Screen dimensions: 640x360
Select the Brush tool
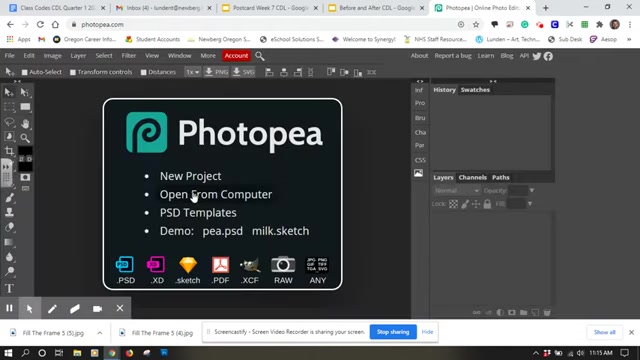(x=9, y=198)
